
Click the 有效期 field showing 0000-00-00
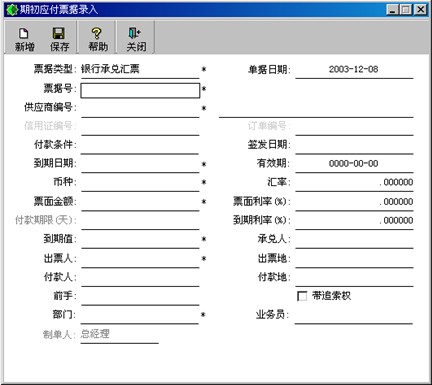(354, 164)
